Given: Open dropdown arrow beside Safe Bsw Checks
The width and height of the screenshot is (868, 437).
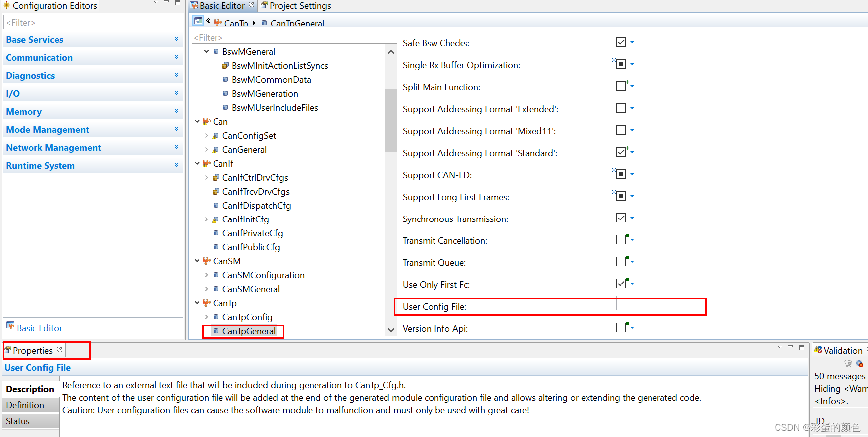Looking at the screenshot, I should point(632,43).
